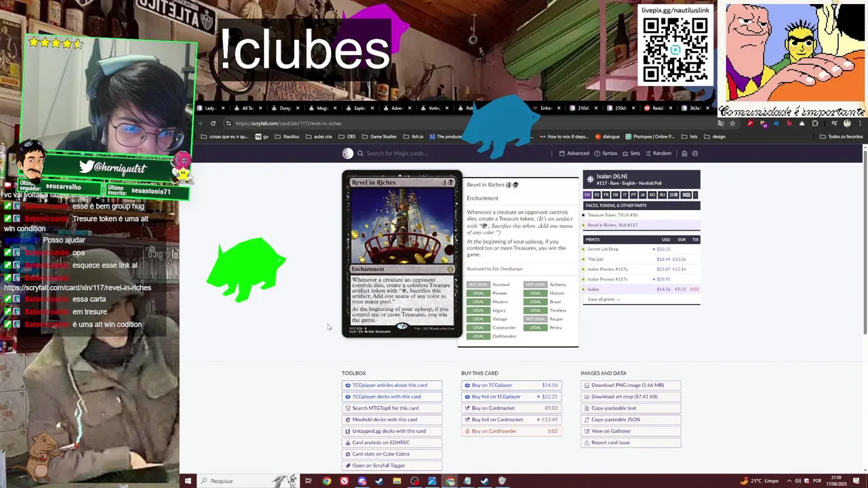Click the translate page icon in address bar
This screenshot has width=868, height=488.
tap(721, 123)
